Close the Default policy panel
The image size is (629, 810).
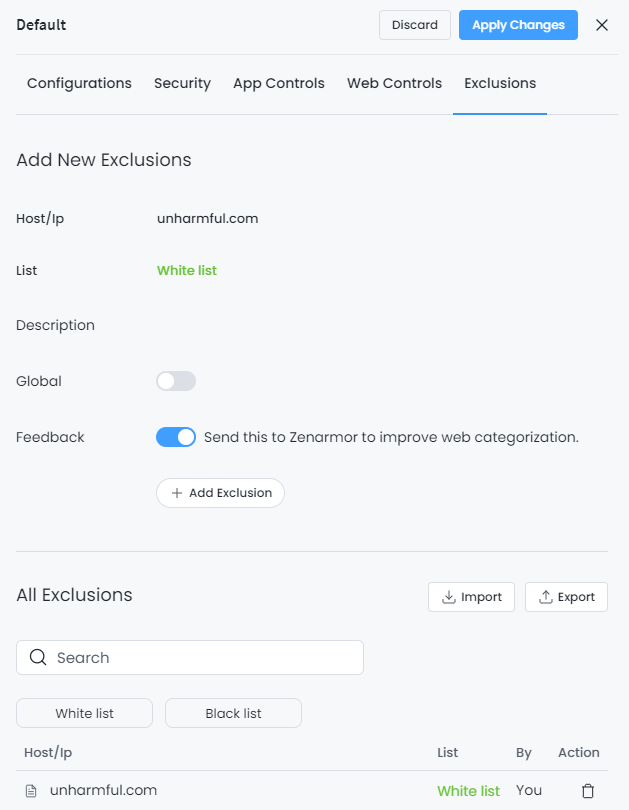[x=602, y=25]
